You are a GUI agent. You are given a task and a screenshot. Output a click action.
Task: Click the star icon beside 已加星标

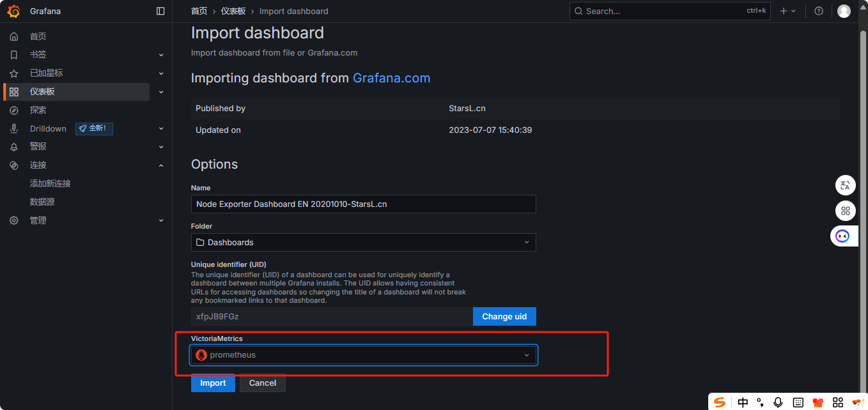[14, 73]
